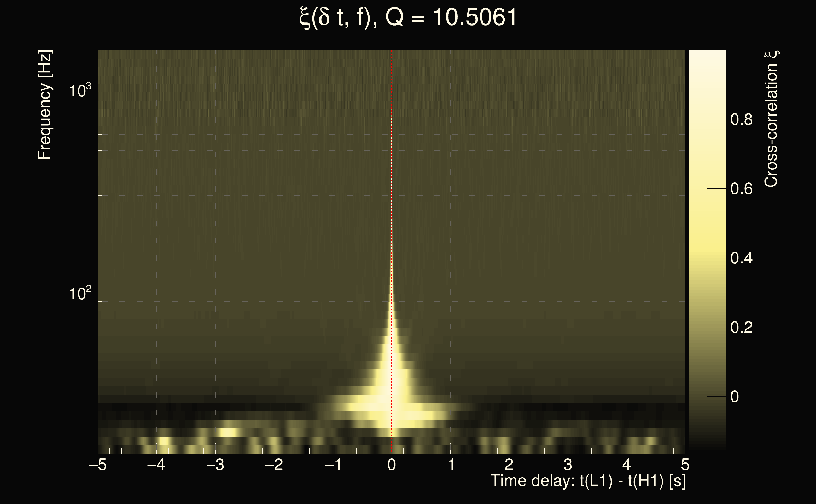This screenshot has width=816, height=504.
Task: Click the -3 time delay tick label
Action: point(215,465)
